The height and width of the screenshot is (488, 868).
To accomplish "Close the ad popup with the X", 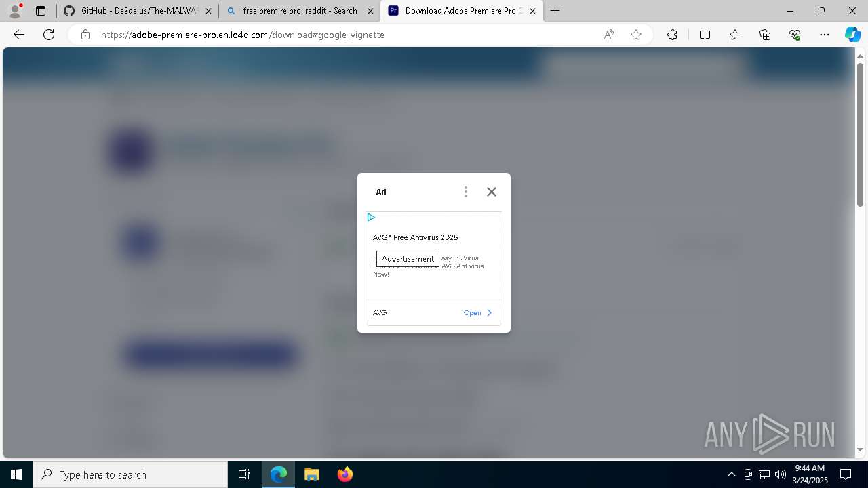I will [492, 192].
